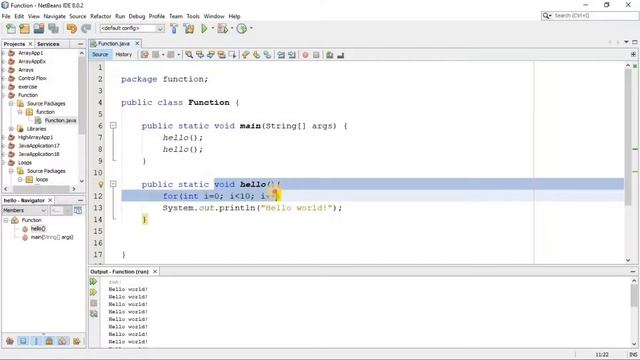
Task: Open the Refactor menu
Action: [100, 16]
